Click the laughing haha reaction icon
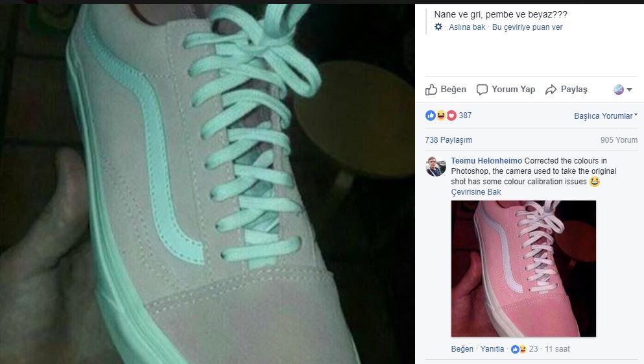Screen dimensions: 644x364 [441, 115]
